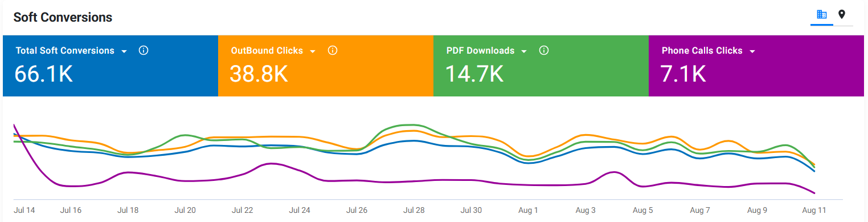Screen dimensions: 868x222
Task: Select the PDF Downloads label
Action: click(x=480, y=50)
